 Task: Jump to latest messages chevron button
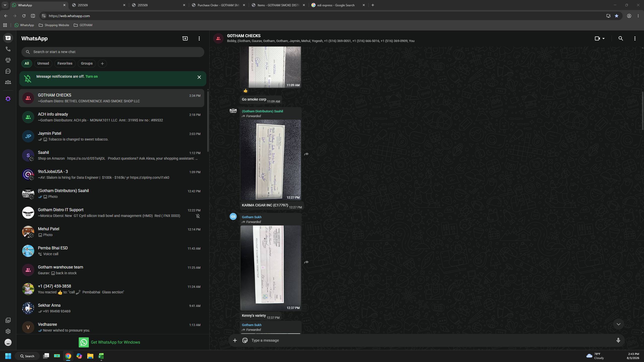point(618,324)
